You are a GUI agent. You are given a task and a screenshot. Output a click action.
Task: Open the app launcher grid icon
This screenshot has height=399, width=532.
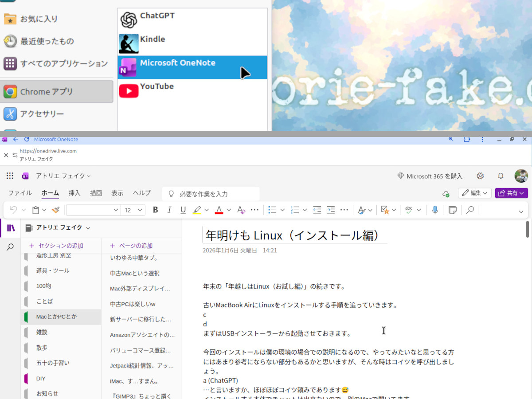[x=10, y=176]
